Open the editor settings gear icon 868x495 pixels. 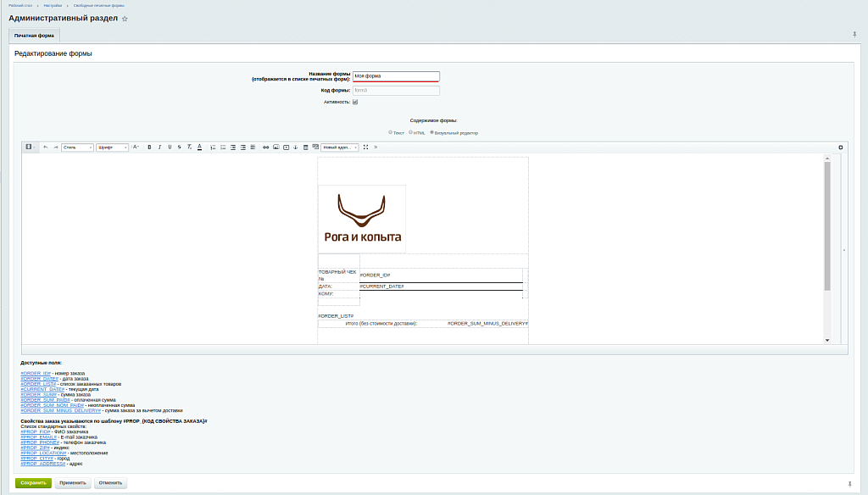point(840,147)
